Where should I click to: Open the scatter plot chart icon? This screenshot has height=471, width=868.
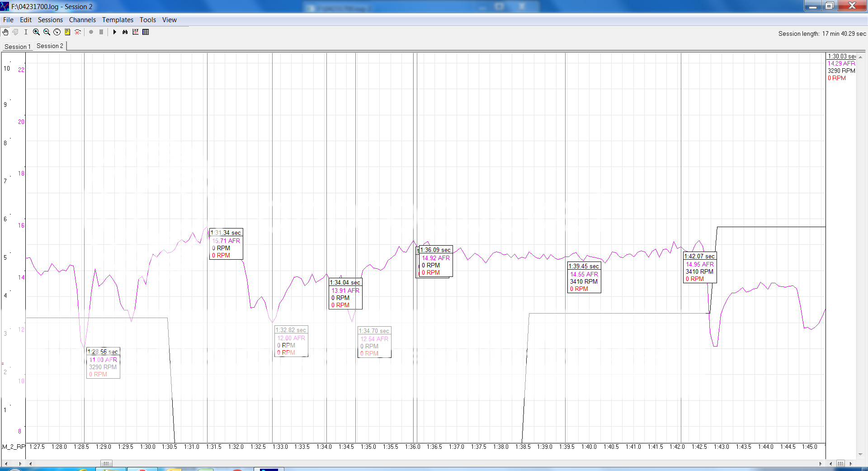pyautogui.click(x=135, y=32)
